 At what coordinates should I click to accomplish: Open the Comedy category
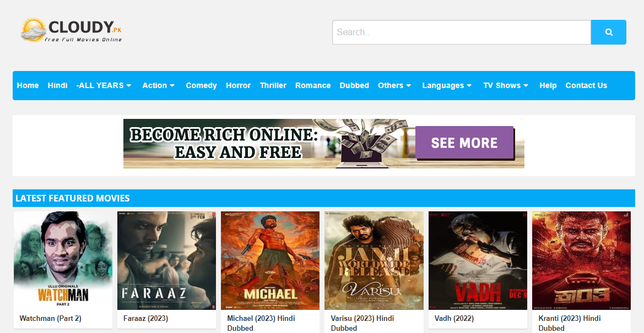coord(201,85)
